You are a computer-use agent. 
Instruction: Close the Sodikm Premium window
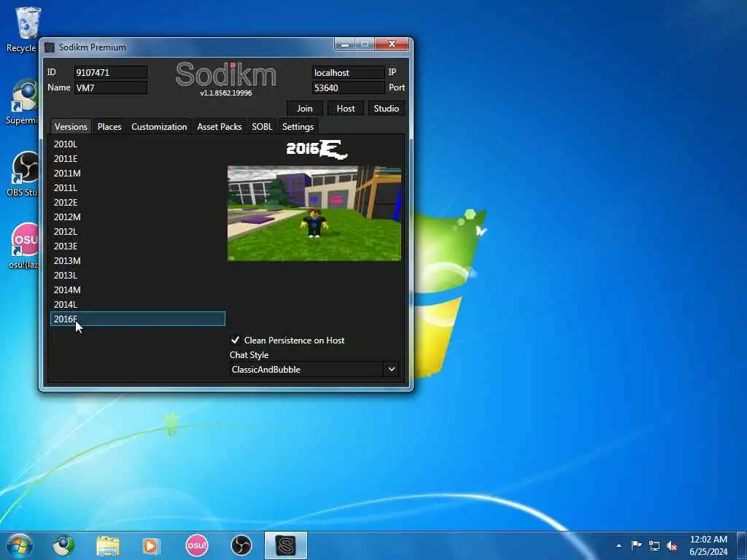click(x=392, y=44)
